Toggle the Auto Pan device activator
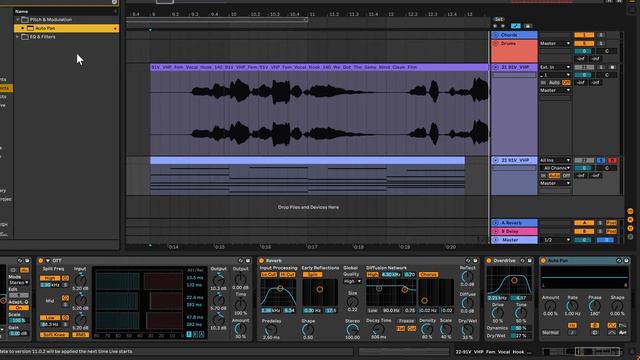Screen dimensions: 640x360 [x=543, y=260]
